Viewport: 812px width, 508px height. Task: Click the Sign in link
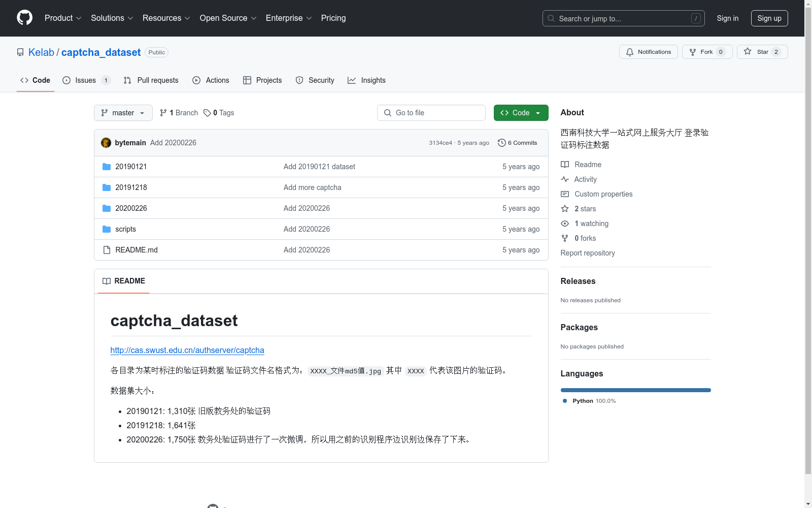click(728, 18)
